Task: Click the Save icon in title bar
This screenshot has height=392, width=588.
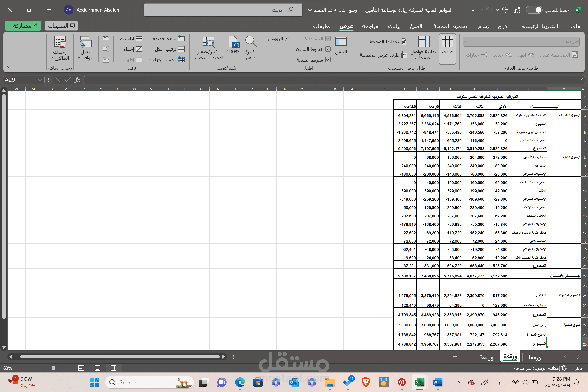Action: pyautogui.click(x=517, y=10)
